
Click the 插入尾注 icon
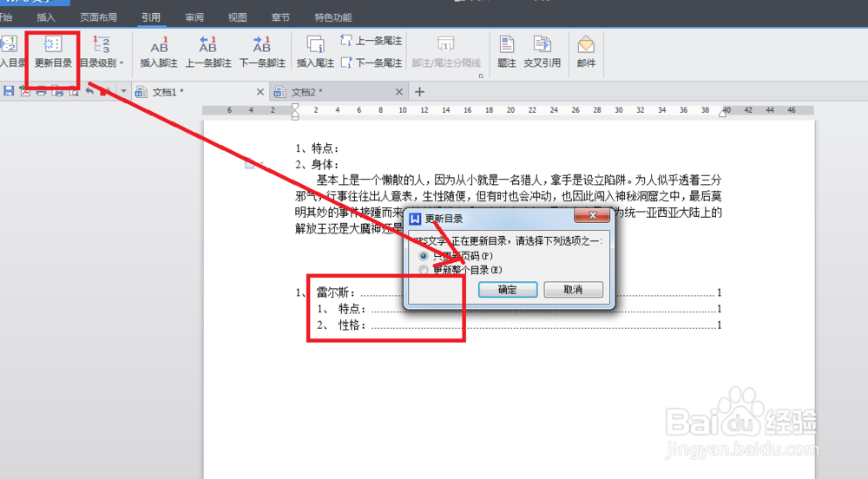pos(315,44)
